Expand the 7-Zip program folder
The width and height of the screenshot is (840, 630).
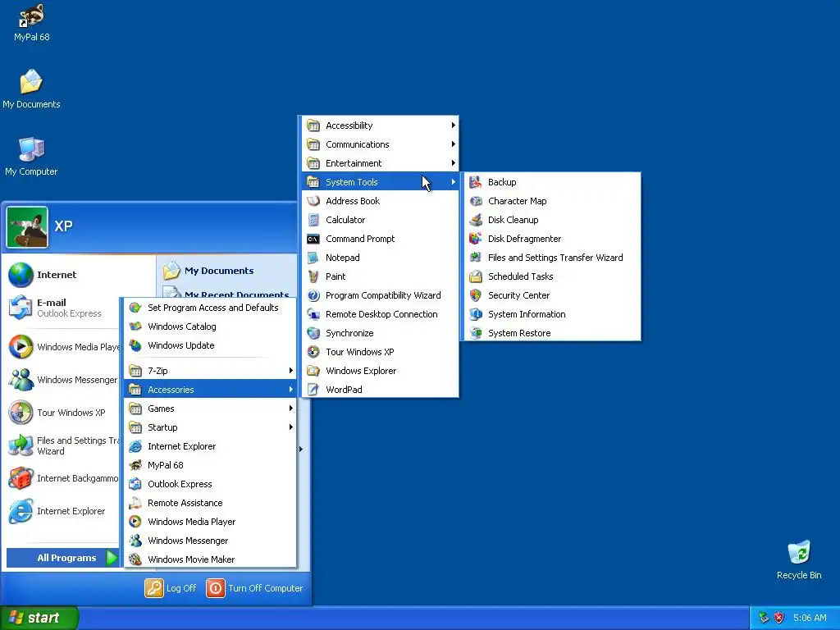[210, 371]
